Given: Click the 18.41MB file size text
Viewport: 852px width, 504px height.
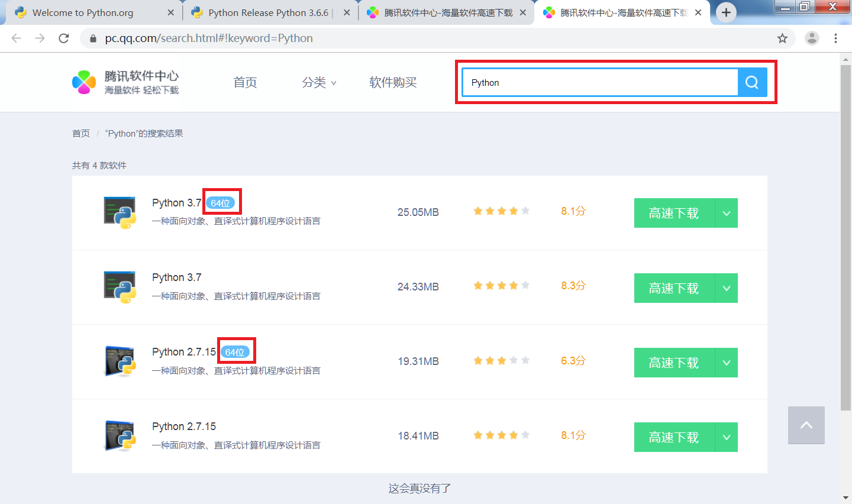Looking at the screenshot, I should pos(418,436).
